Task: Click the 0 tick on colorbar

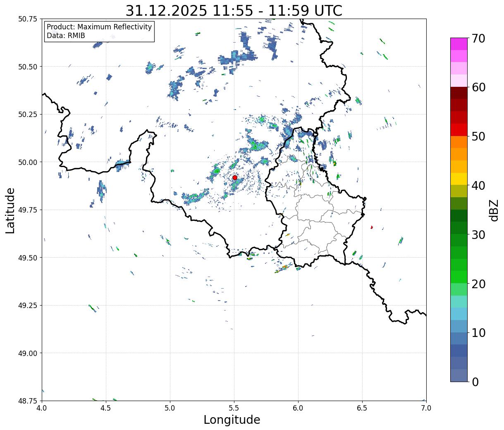Action: click(x=475, y=382)
